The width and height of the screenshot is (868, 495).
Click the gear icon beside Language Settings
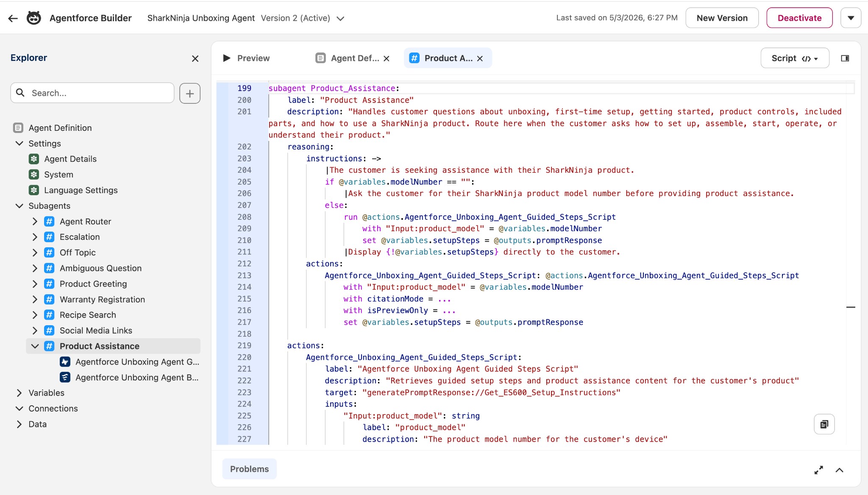[x=34, y=190]
